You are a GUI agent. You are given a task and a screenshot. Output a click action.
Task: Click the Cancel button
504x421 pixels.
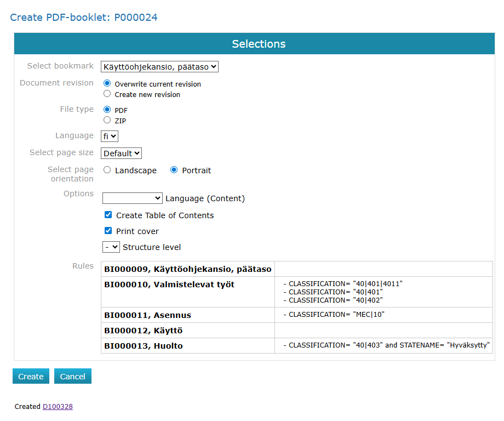pyautogui.click(x=72, y=376)
